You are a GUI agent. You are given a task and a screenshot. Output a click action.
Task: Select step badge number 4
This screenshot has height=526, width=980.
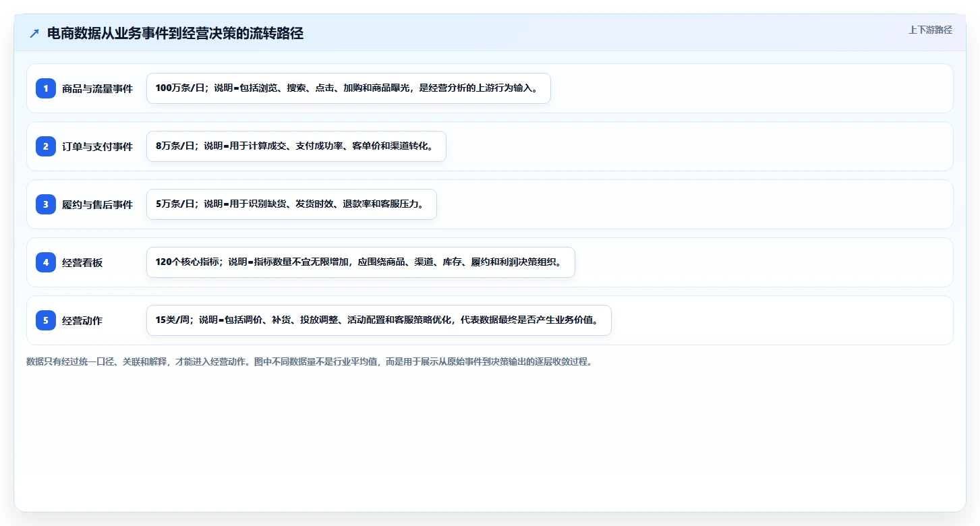click(46, 262)
